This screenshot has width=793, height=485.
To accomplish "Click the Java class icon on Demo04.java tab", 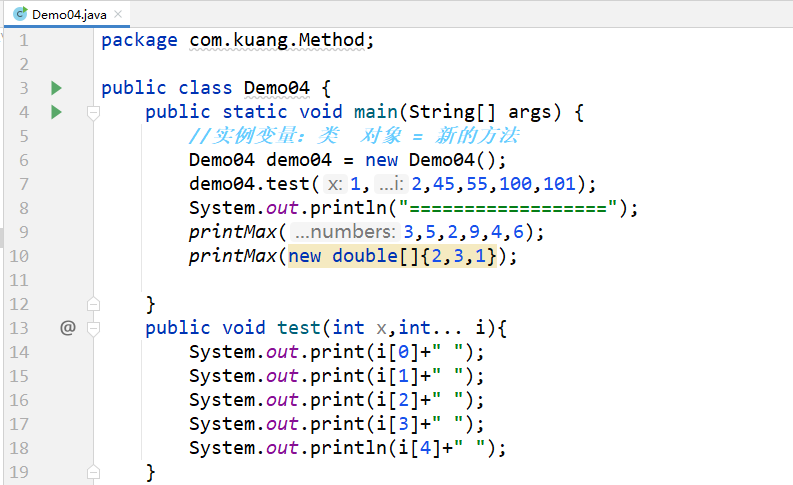I will point(20,14).
